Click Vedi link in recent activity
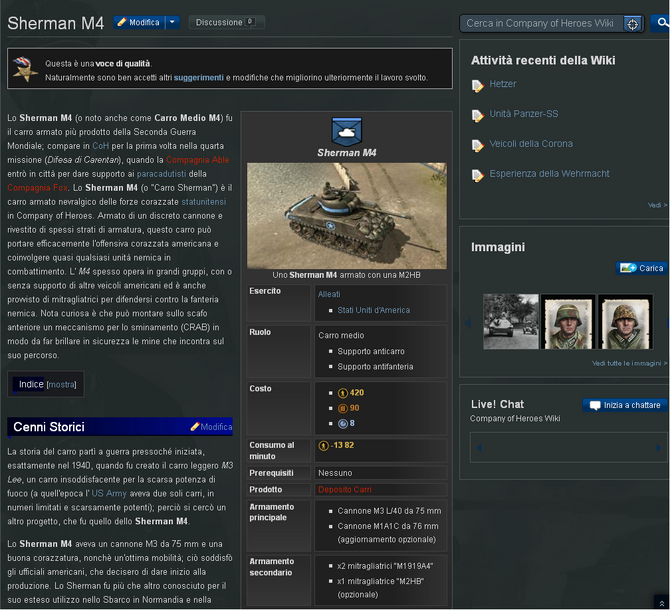Screen dimensions: 670x610 click(657, 205)
